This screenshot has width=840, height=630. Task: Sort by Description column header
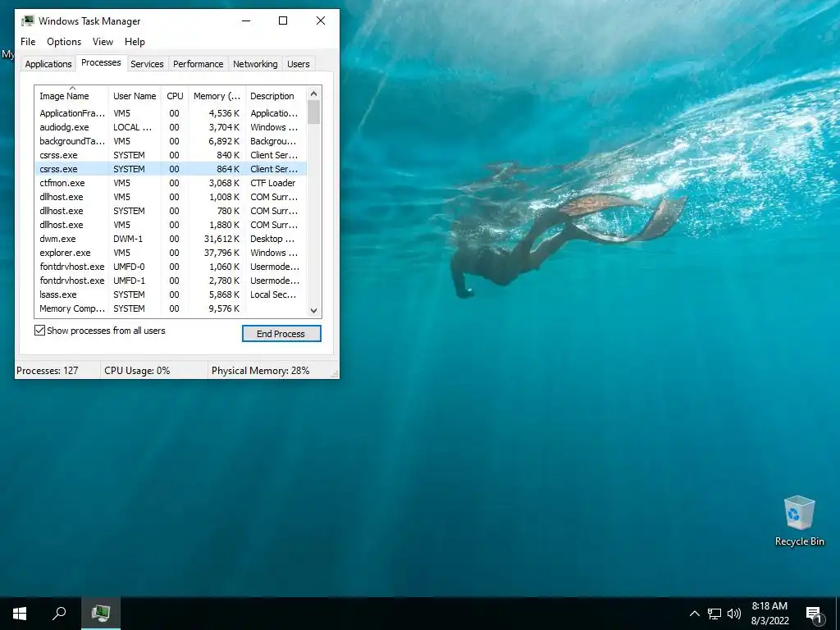coord(276,96)
